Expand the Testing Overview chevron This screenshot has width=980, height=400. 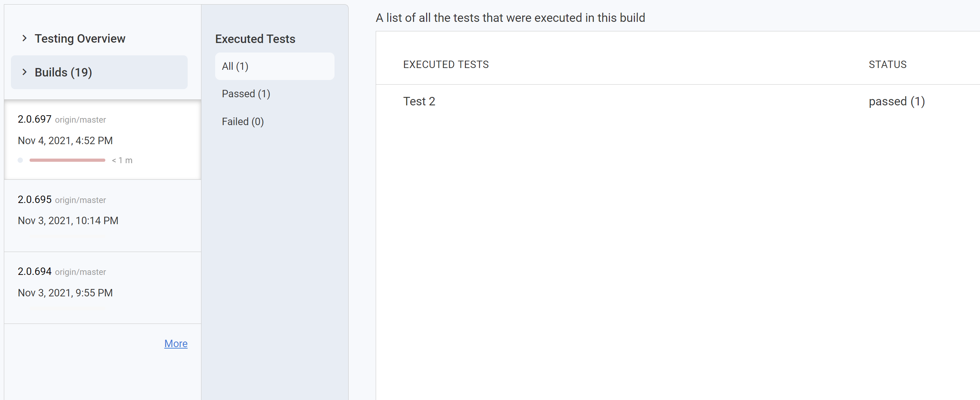pos(24,38)
